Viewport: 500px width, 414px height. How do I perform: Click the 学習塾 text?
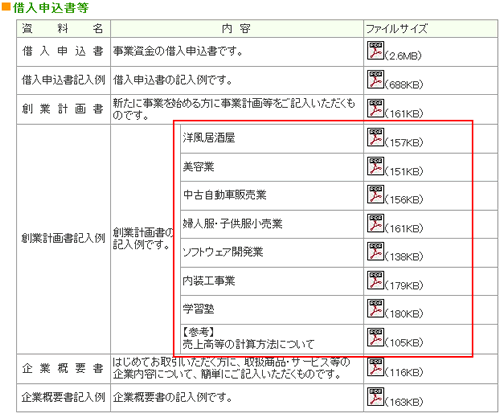tap(198, 309)
